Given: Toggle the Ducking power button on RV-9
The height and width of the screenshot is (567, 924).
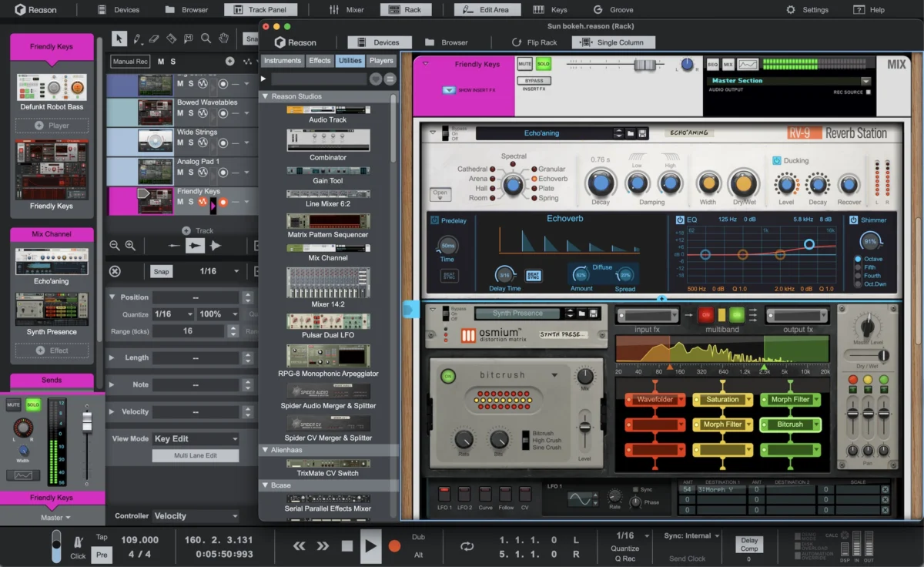Looking at the screenshot, I should coord(776,161).
